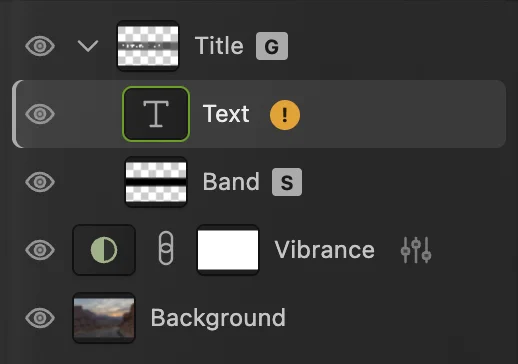This screenshot has width=518, height=364.
Task: Toggle the mask link chain icon
Action: coord(166,248)
